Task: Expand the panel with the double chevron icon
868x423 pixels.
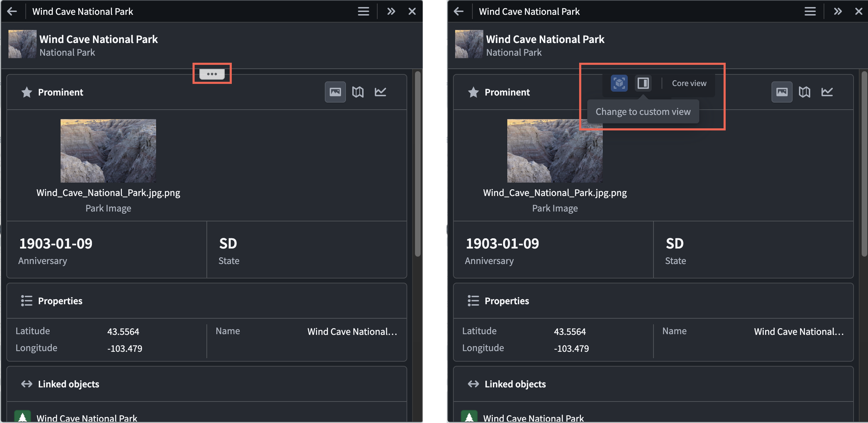Action: pyautogui.click(x=391, y=11)
